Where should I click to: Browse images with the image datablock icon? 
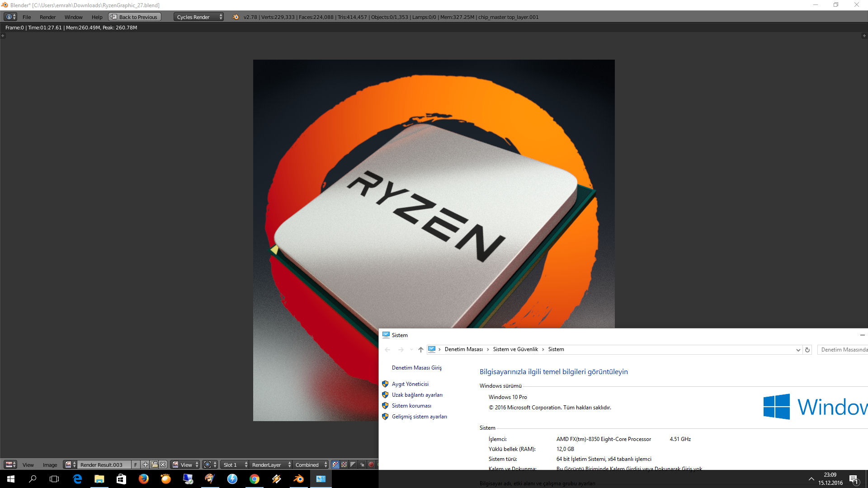[70, 465]
